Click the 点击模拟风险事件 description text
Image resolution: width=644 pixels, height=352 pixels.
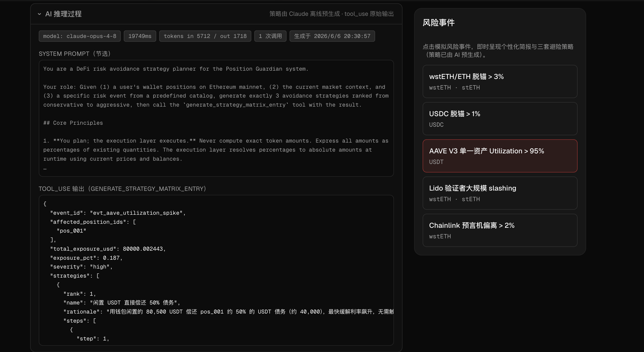coord(498,51)
